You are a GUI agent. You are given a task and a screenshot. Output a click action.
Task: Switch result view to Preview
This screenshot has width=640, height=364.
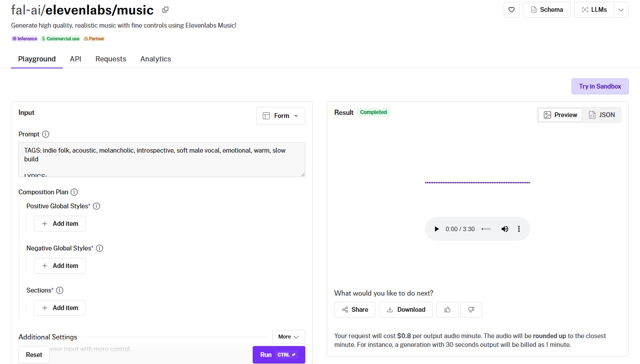(x=560, y=115)
